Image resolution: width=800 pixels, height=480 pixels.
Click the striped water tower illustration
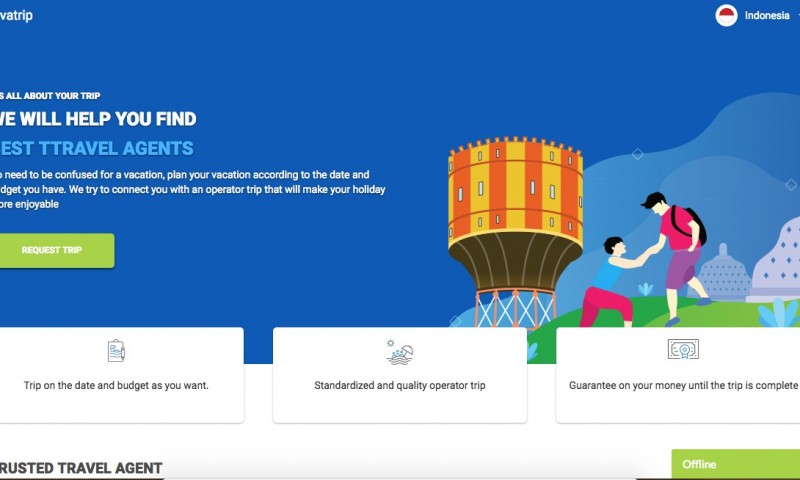tap(515, 231)
